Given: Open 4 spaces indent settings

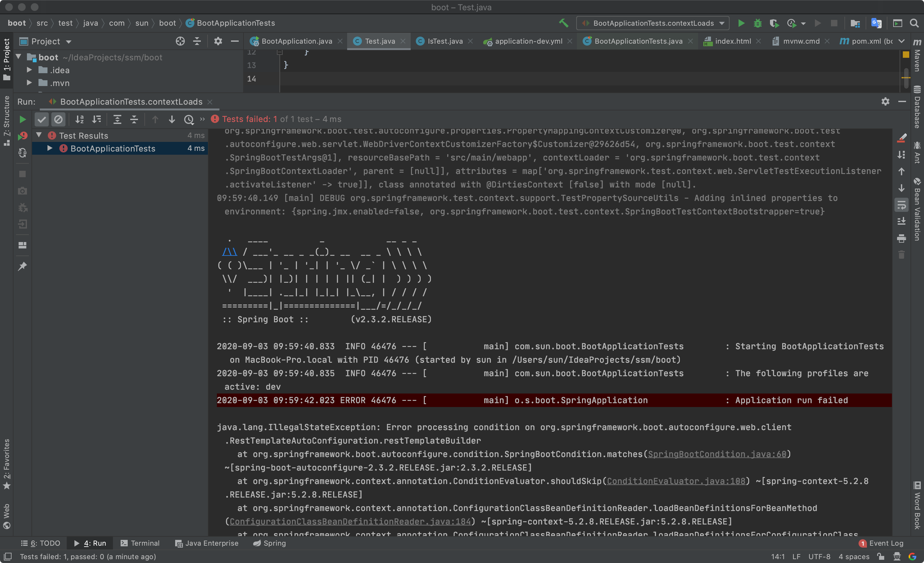Looking at the screenshot, I should click(854, 557).
